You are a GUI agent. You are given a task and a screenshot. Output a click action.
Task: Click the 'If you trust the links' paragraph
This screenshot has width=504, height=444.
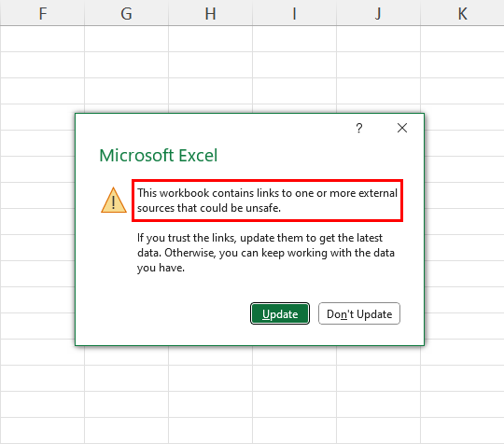[265, 253]
